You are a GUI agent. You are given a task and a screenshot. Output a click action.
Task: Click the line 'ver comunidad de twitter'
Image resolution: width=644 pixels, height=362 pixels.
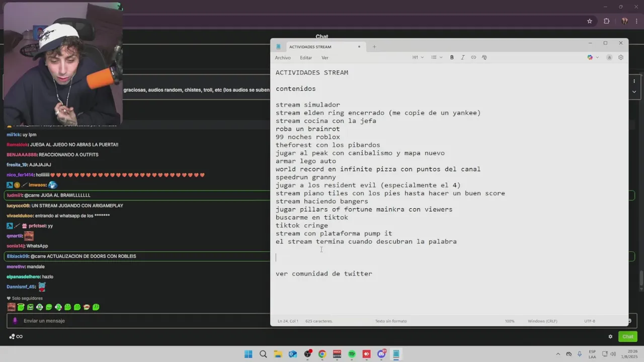(x=324, y=274)
